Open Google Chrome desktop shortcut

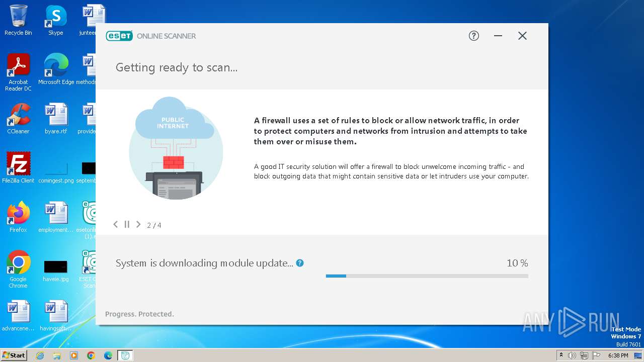coord(18,269)
